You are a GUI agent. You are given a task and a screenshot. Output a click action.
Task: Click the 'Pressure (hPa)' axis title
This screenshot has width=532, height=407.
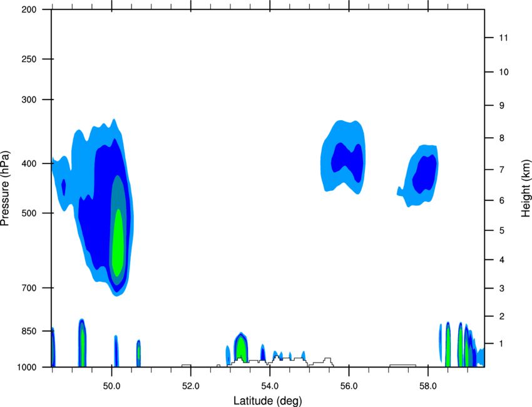(5, 188)
